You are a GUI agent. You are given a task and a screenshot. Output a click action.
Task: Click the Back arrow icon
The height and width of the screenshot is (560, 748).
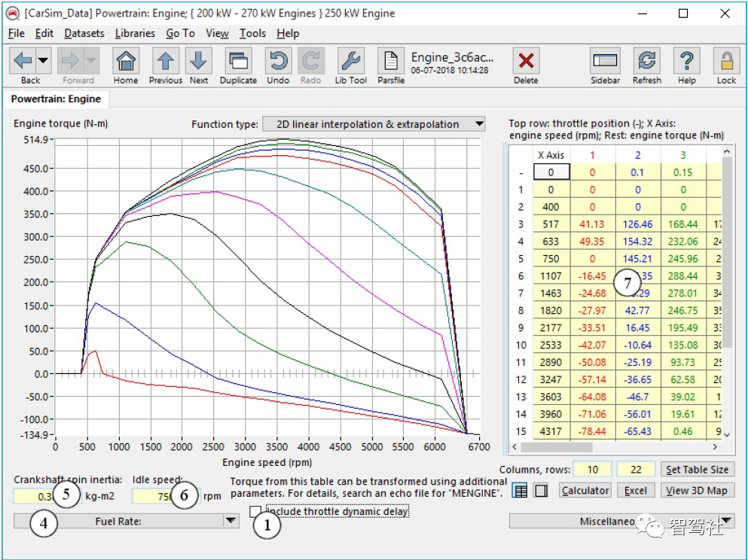[x=23, y=61]
